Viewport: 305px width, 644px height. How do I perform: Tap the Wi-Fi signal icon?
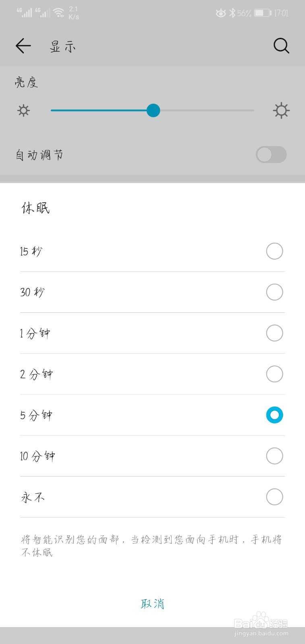(59, 13)
